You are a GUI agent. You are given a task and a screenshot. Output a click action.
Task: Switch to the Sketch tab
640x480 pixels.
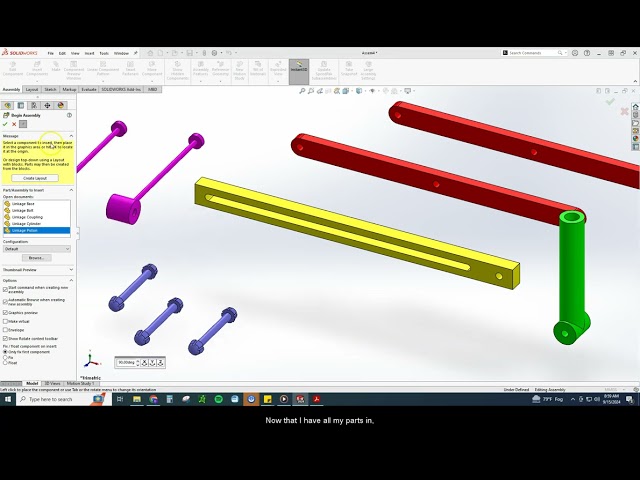coord(50,89)
